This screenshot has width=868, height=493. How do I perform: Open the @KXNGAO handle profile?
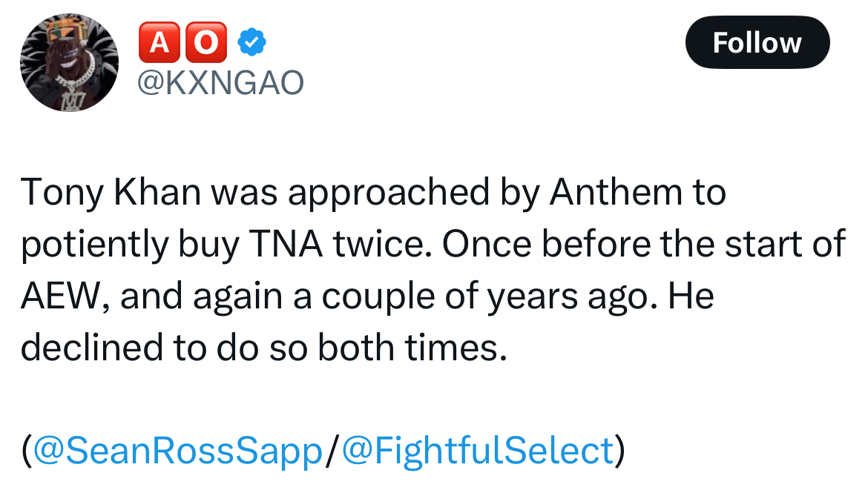pyautogui.click(x=220, y=83)
